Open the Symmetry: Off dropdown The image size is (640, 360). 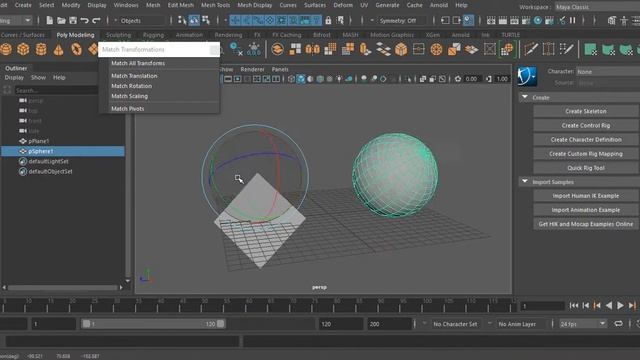coord(398,20)
